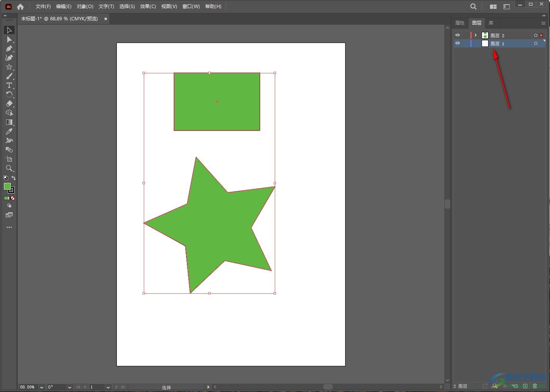Select the Shape Builder tool

(x=9, y=113)
